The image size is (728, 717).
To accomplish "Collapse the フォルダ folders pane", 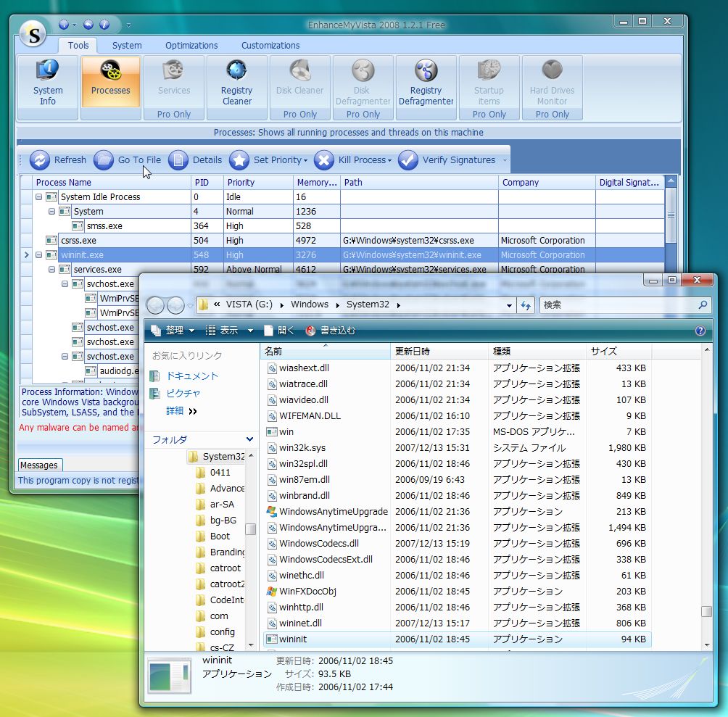I will pos(249,439).
